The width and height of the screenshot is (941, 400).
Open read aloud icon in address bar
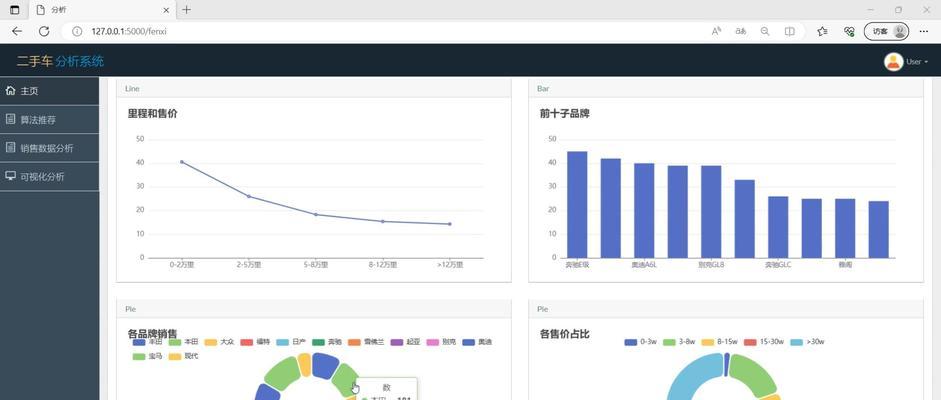click(716, 31)
